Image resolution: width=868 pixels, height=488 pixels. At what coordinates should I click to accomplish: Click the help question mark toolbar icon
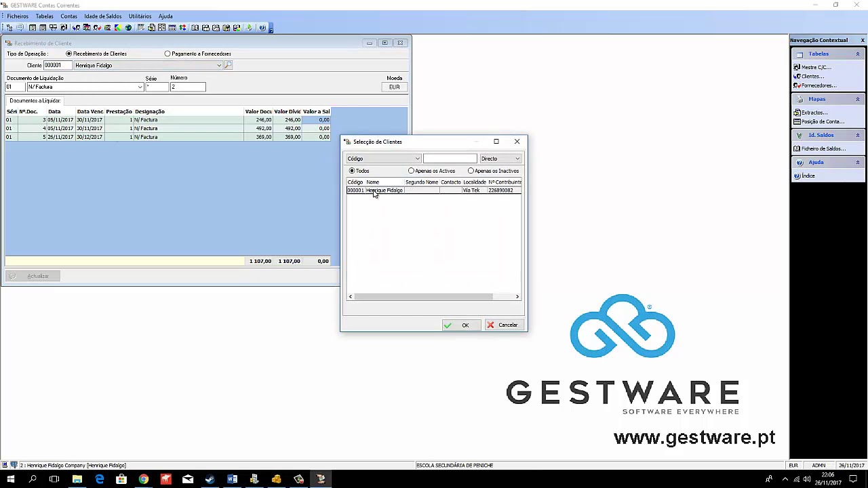[x=262, y=28]
